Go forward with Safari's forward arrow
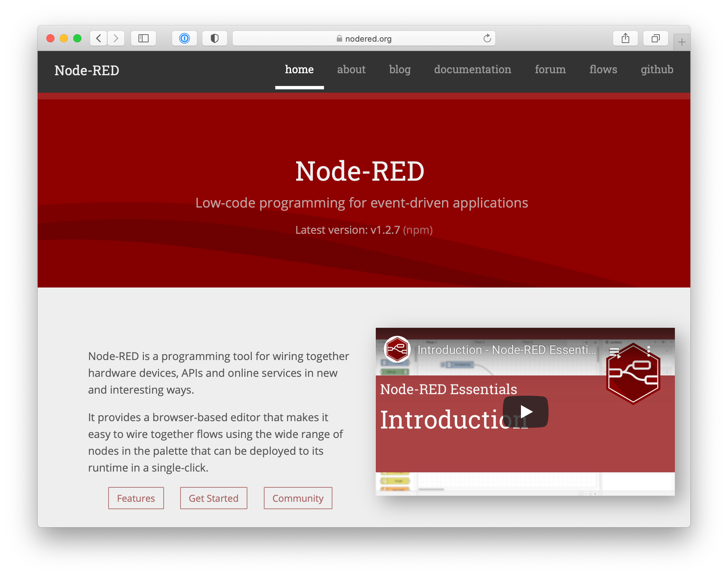The image size is (728, 577). [116, 39]
